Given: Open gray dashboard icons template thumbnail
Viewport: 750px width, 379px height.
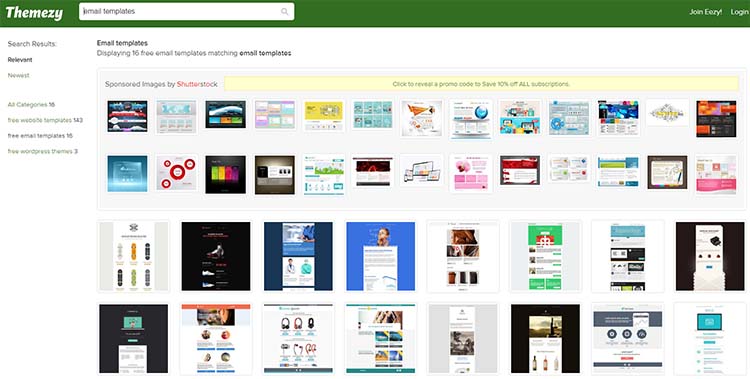Looking at the screenshot, I should tap(628, 339).
